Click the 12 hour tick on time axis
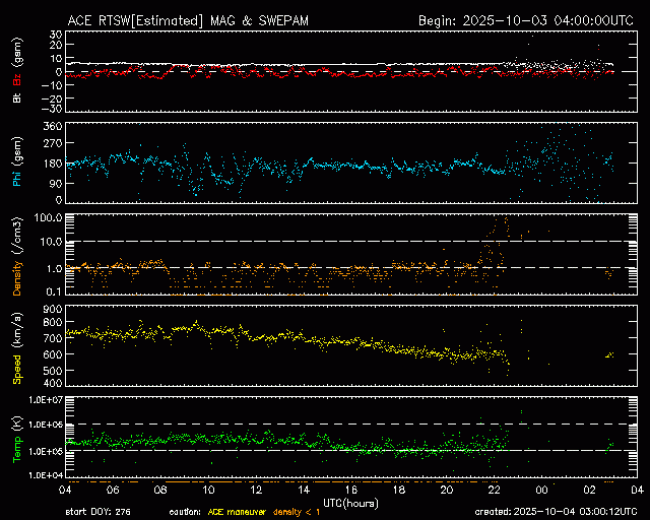This screenshot has width=650, height=520. pos(257,490)
